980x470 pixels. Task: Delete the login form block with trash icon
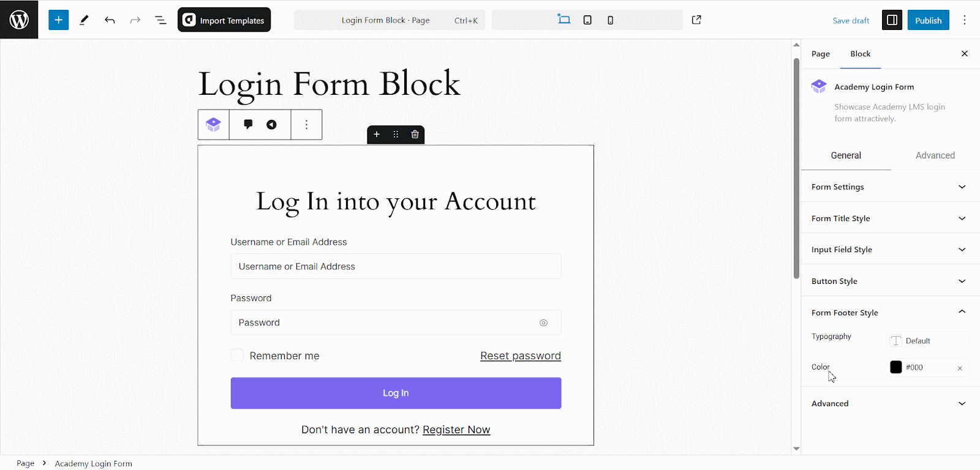click(x=415, y=134)
